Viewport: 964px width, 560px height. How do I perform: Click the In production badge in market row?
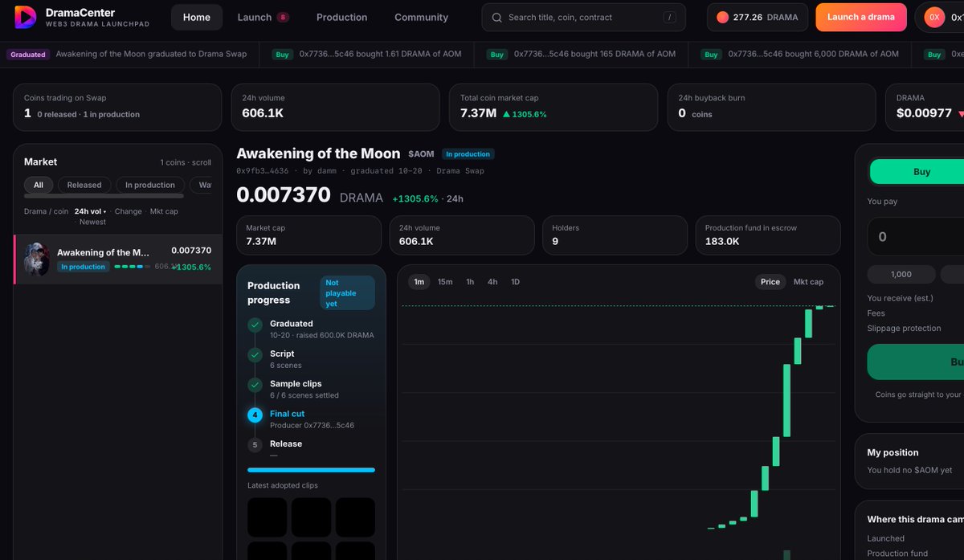pyautogui.click(x=83, y=267)
